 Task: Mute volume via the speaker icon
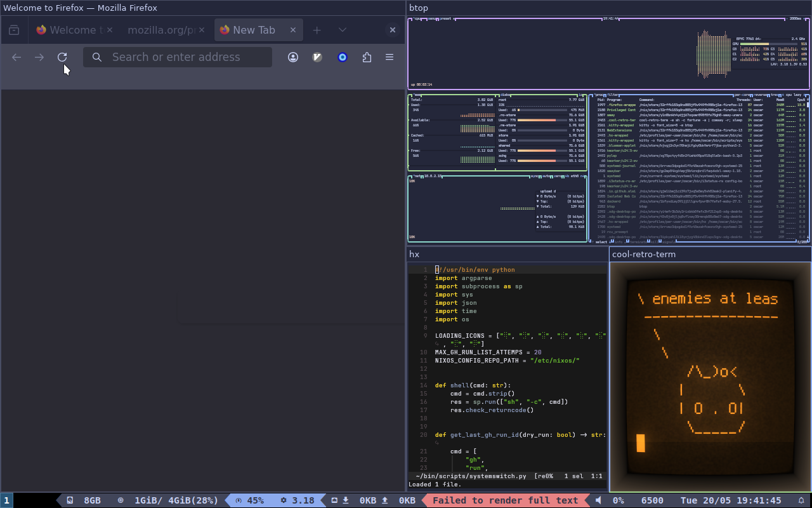coord(598,500)
